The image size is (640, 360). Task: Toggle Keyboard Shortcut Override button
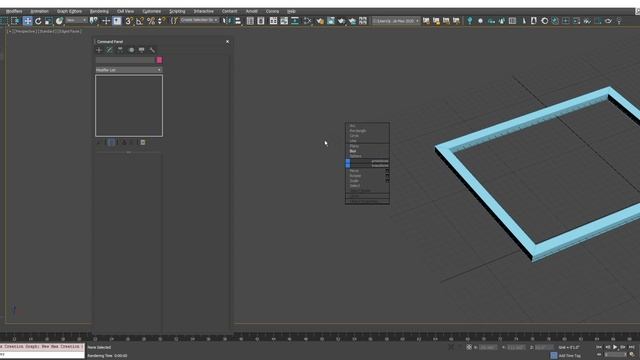click(x=117, y=21)
